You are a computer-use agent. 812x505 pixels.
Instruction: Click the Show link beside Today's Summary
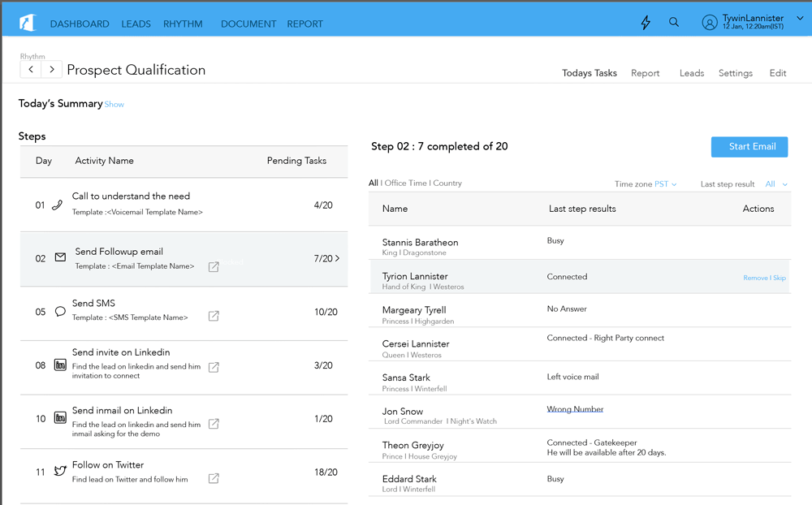pyautogui.click(x=114, y=105)
